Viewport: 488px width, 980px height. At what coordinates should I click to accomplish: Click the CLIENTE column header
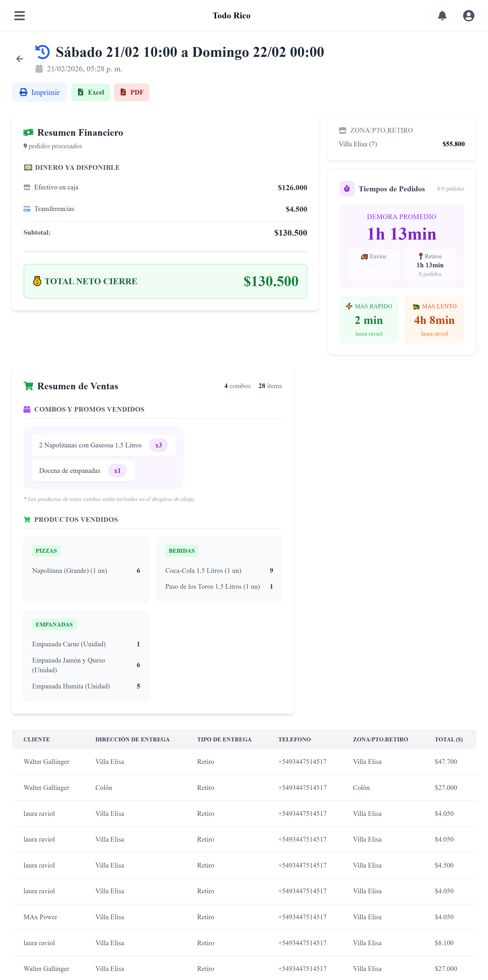[36, 739]
